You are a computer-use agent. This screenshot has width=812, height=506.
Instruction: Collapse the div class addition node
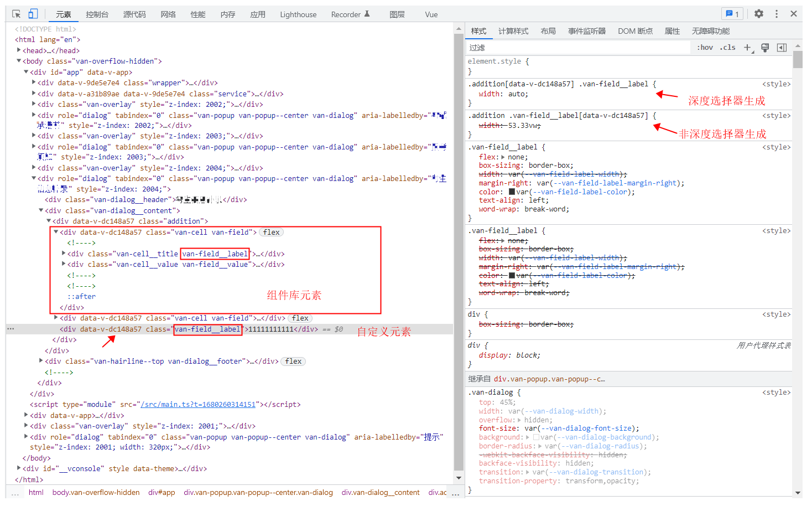[x=49, y=221]
